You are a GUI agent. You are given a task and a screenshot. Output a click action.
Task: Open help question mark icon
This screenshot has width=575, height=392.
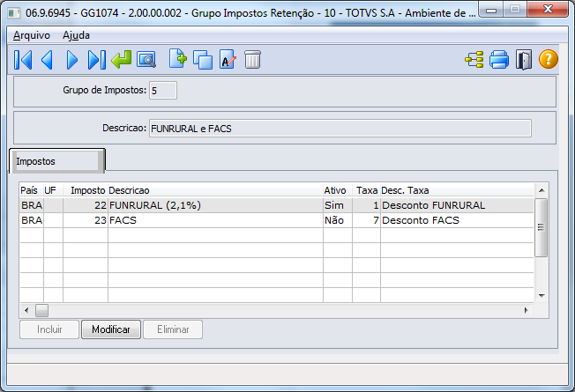pos(549,59)
